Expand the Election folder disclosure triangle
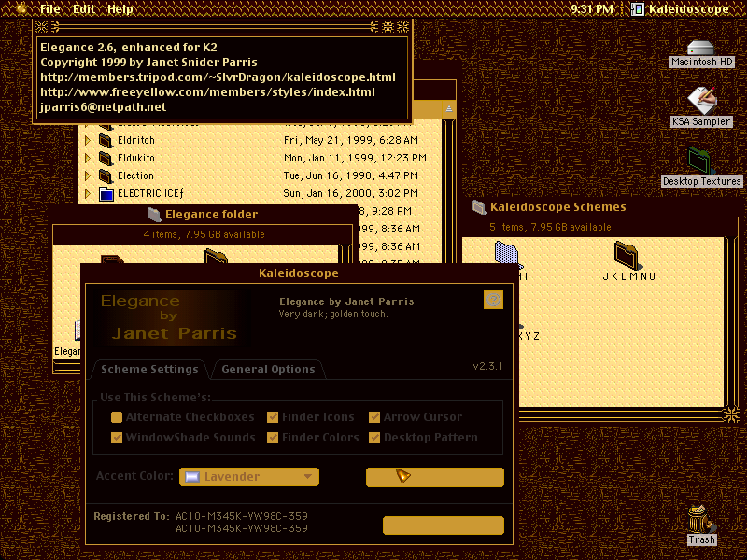This screenshot has width=747, height=560. (x=87, y=175)
